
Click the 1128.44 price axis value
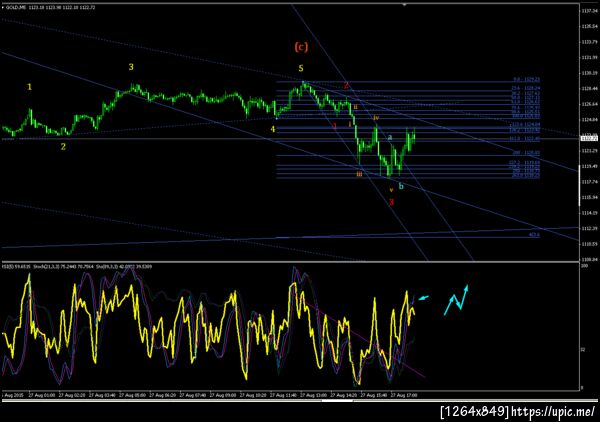click(x=590, y=88)
